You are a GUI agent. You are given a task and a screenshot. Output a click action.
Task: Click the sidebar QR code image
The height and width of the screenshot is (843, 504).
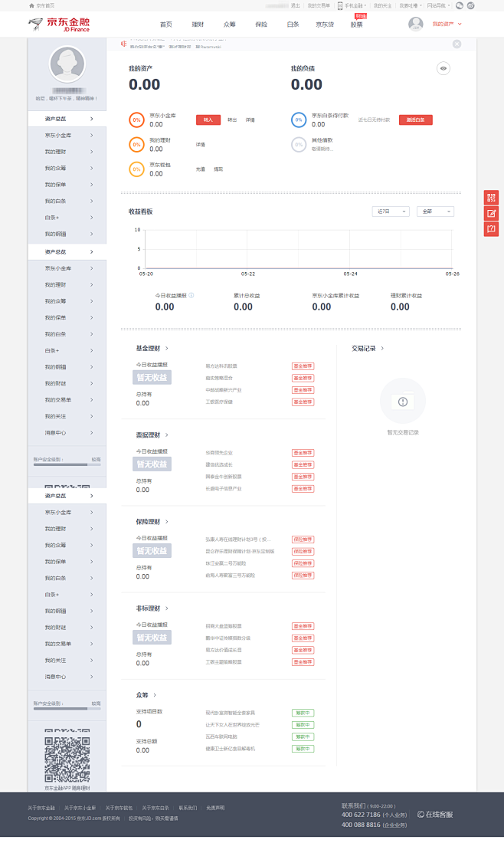tap(67, 759)
